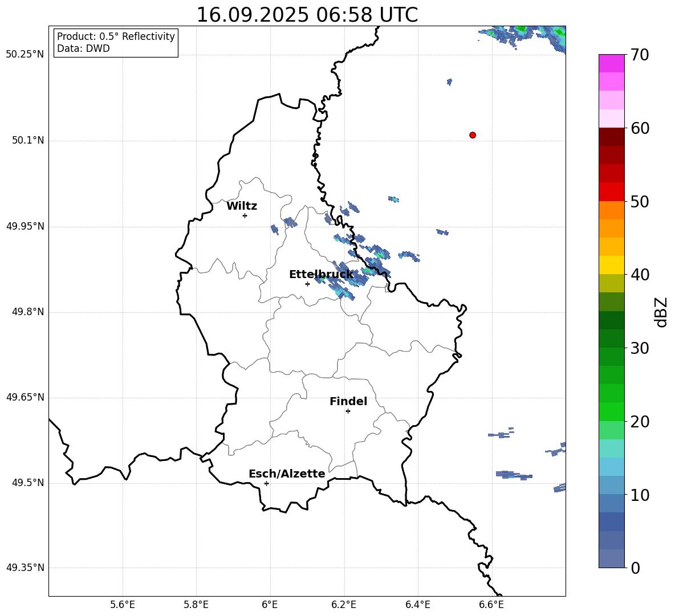
Task: Click the red radar site marker dot
Action: tap(473, 135)
